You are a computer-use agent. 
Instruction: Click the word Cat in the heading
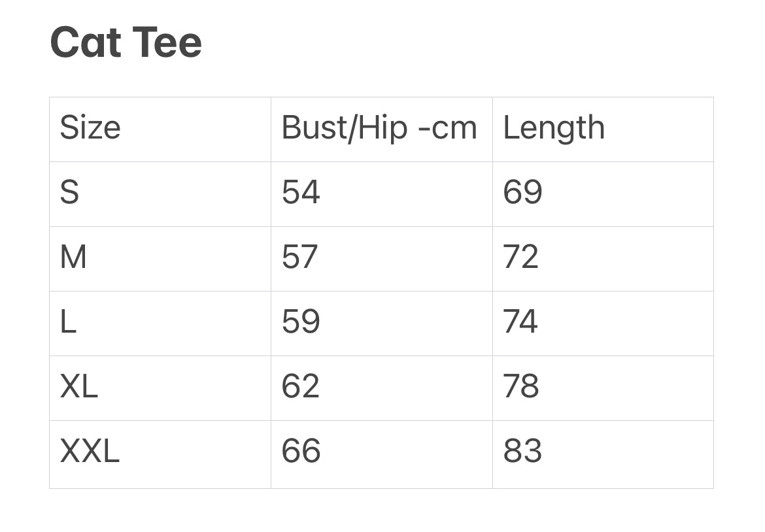tap(86, 42)
